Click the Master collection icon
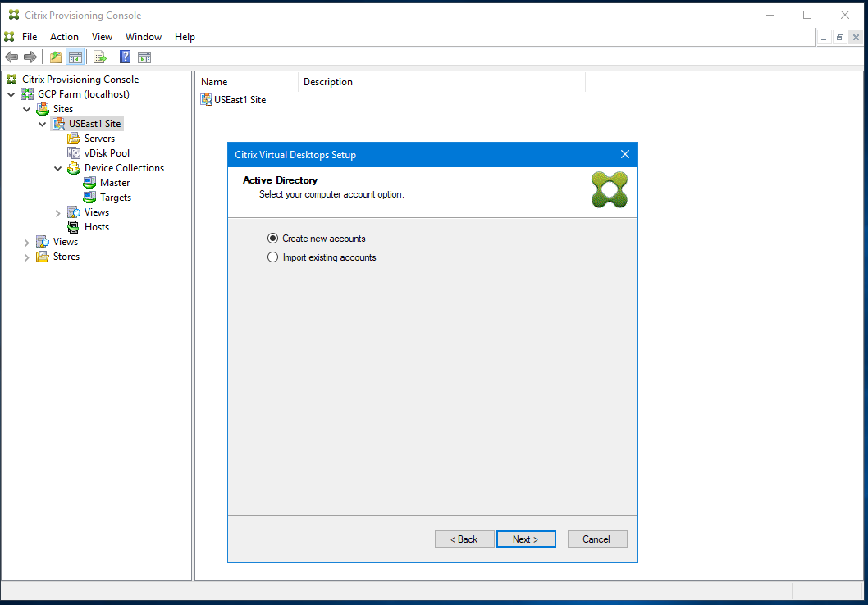 pyautogui.click(x=89, y=183)
